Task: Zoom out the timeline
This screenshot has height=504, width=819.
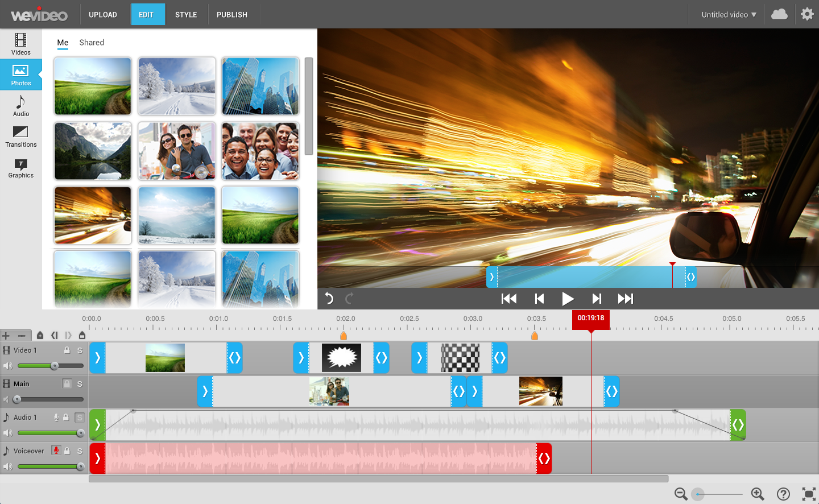Action: tap(681, 494)
